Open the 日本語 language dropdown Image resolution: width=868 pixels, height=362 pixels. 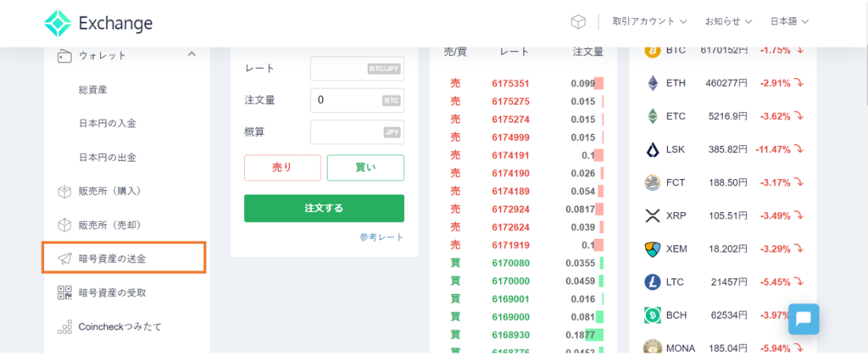pyautogui.click(x=789, y=21)
